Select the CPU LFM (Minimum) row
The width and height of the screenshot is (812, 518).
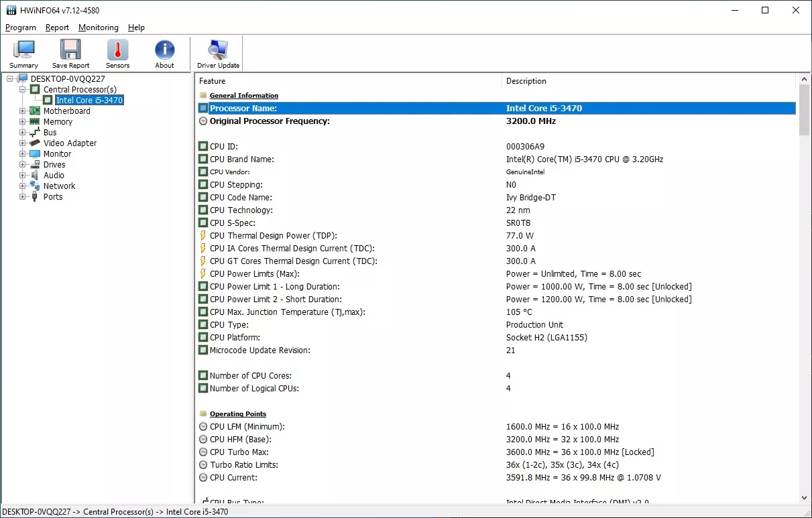[x=496, y=427]
